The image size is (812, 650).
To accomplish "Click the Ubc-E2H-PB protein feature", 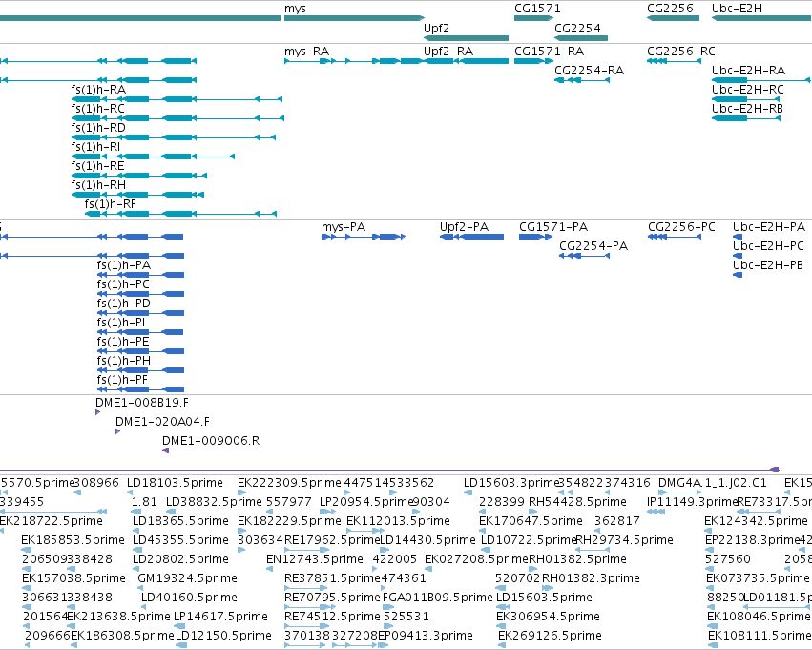I will click(x=738, y=275).
